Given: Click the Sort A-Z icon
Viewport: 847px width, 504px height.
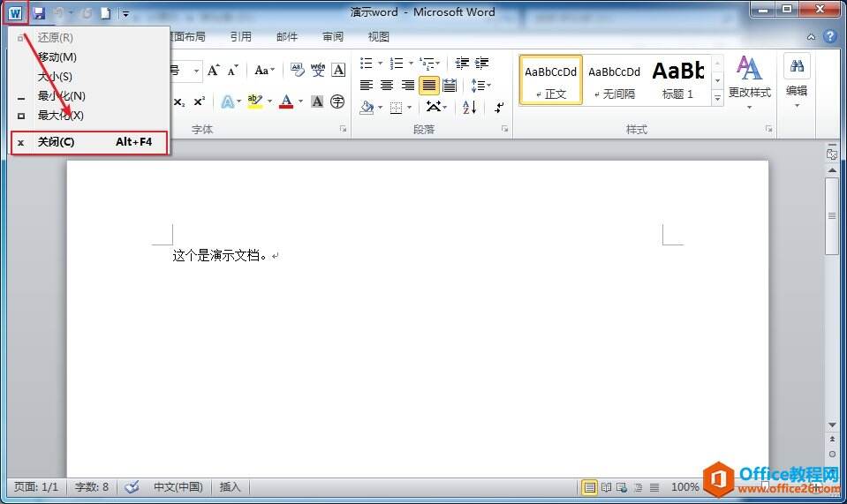Looking at the screenshot, I should point(469,107).
